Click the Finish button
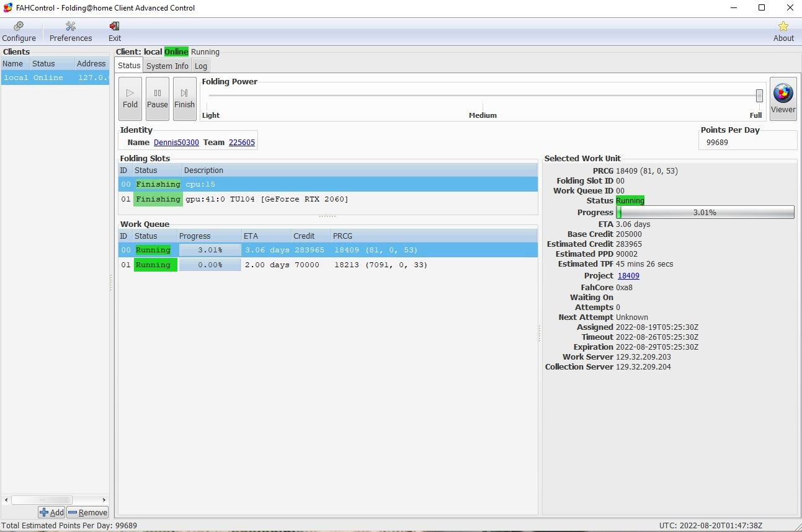Screen dimensions: 802x532 184,99
